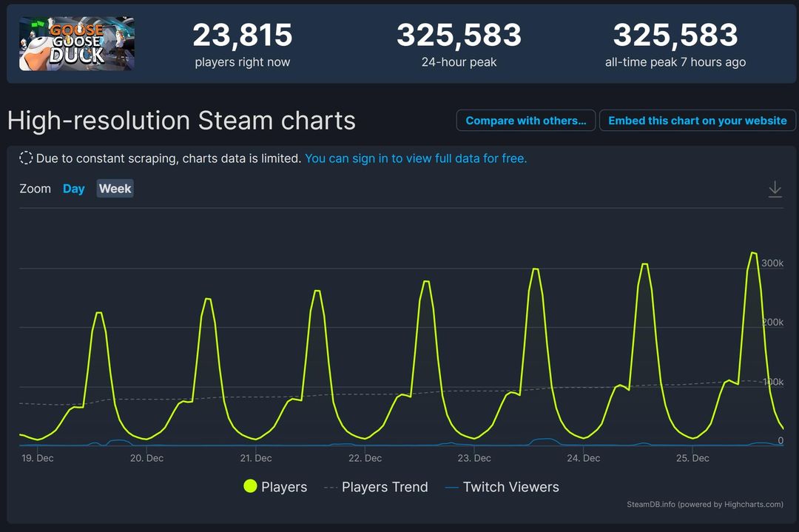The width and height of the screenshot is (799, 532).
Task: Click the 25. Dec axis label
Action: click(x=692, y=458)
